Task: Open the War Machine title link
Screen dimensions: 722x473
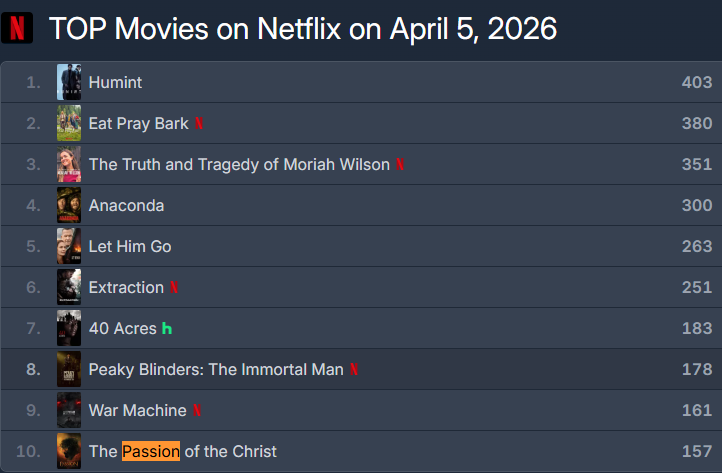Action: [137, 411]
